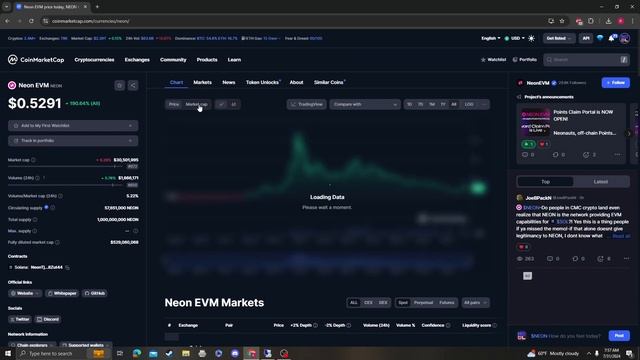Open more options on JoelPackN post
Viewport: 640px width, 360px height.
coord(626,259)
